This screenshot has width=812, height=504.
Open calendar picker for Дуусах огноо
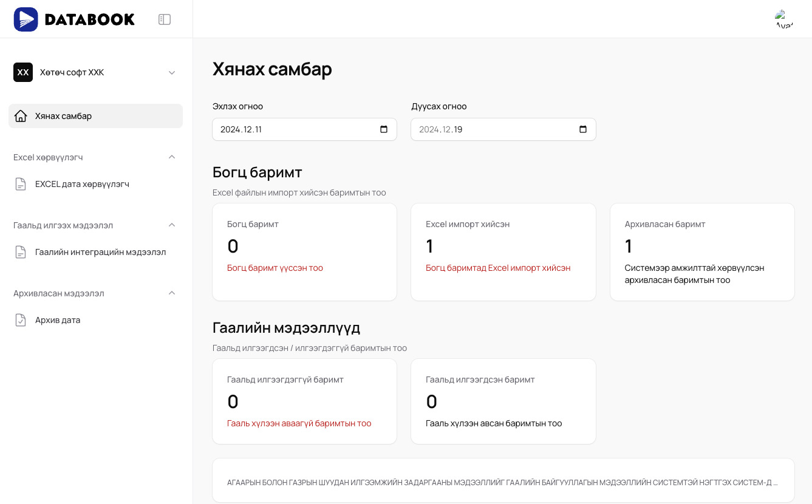[x=583, y=129]
